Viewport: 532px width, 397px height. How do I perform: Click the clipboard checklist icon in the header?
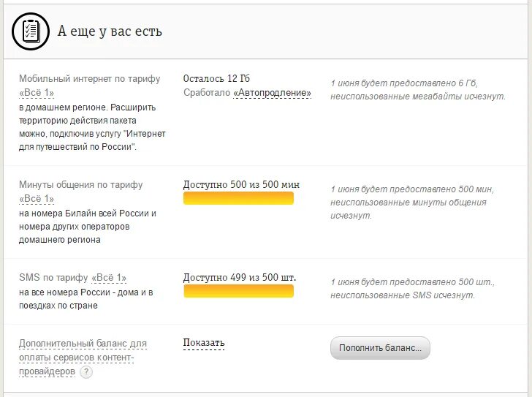31,31
